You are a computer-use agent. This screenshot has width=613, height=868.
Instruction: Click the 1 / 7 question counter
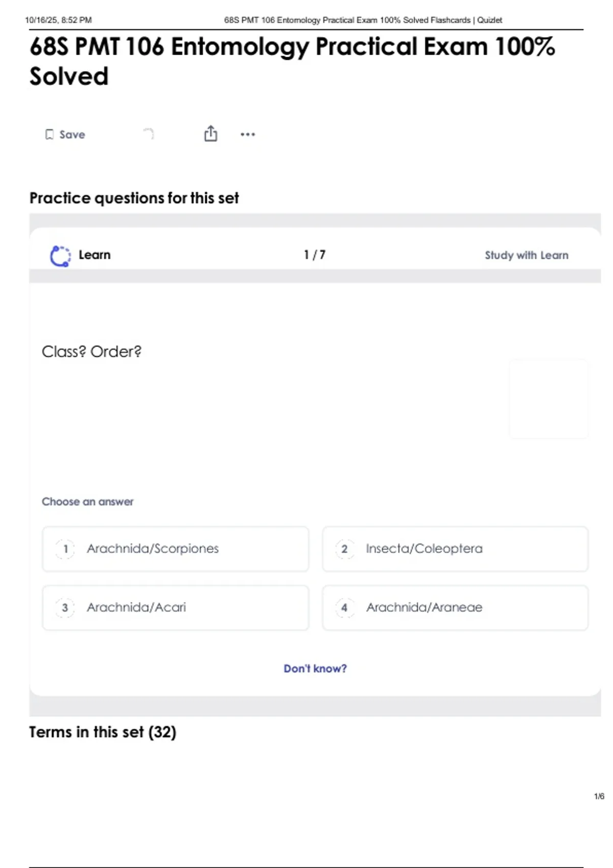(x=314, y=255)
